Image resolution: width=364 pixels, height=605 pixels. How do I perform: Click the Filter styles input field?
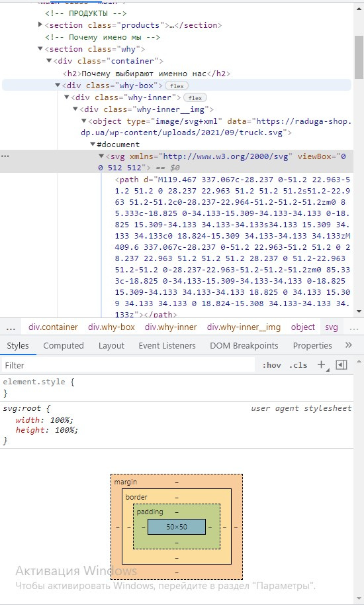[x=128, y=365]
